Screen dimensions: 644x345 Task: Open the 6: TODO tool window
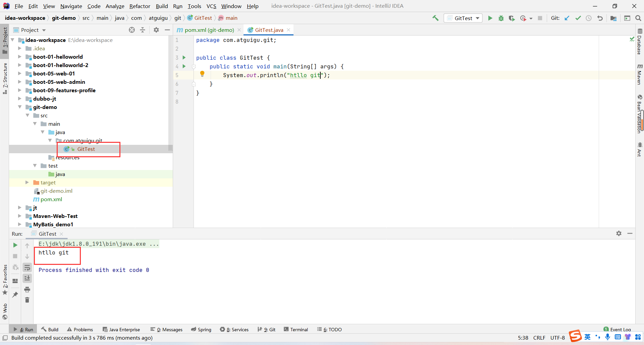[329, 329]
